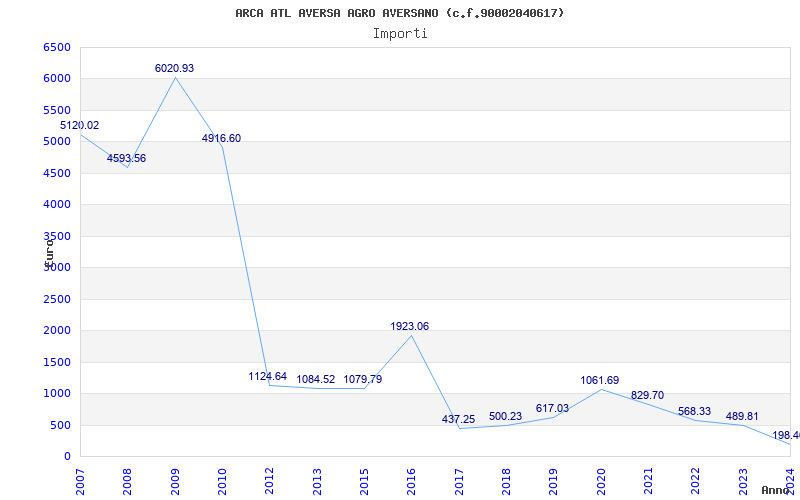800x500 pixels.
Task: Select the 1079.79 data label
Action: [x=363, y=379]
